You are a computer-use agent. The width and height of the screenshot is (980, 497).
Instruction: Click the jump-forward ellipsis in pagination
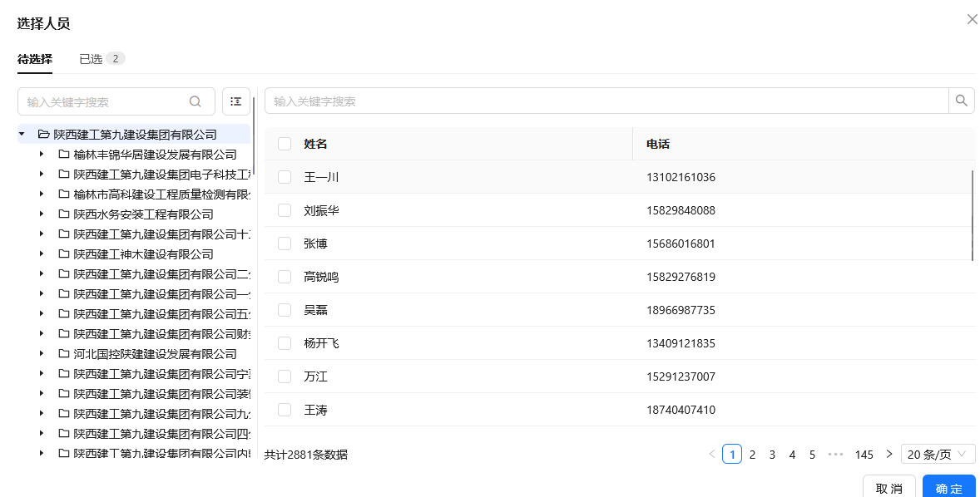pos(835,454)
